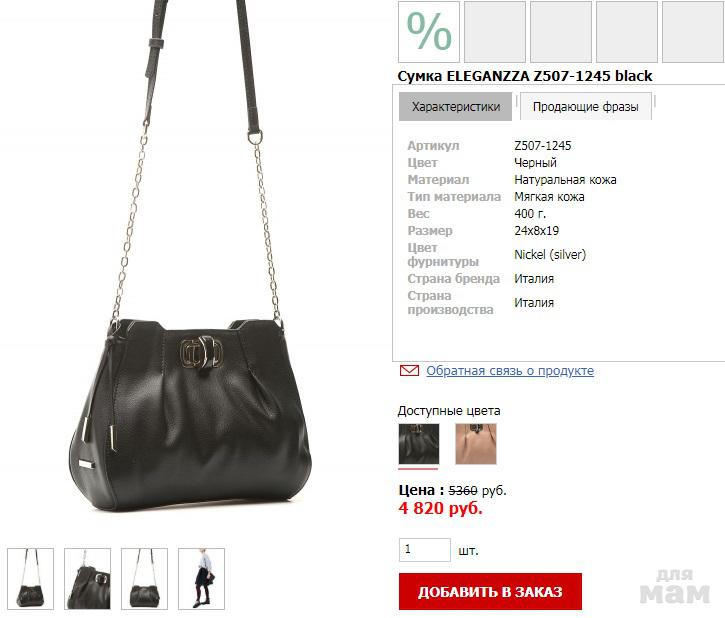Open Обратная связь о продукте link
725x618 pixels.
(510, 371)
